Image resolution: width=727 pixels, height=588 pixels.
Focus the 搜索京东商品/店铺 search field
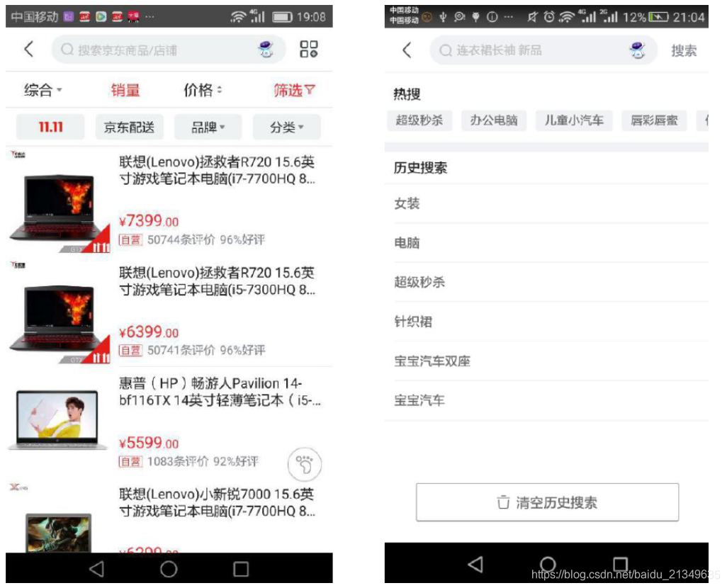(x=169, y=49)
